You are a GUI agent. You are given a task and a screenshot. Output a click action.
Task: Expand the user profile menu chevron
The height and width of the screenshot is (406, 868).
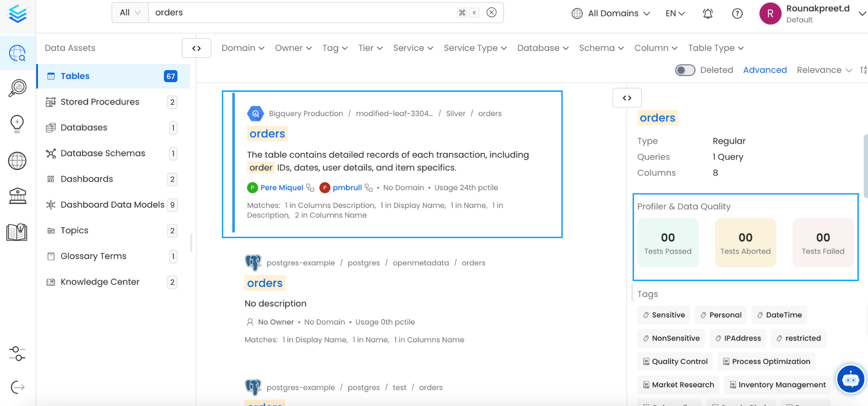(x=862, y=13)
